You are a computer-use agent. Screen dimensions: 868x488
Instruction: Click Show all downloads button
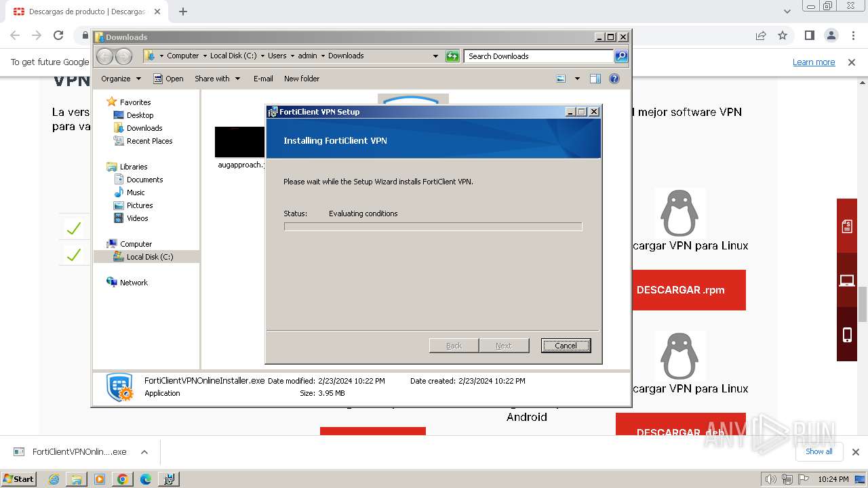coord(819,451)
